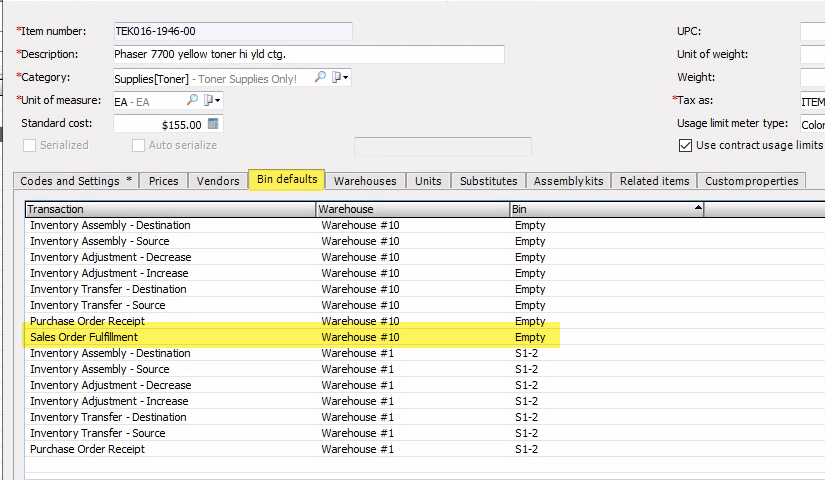Select the Bin defaults tab
The width and height of the screenshot is (825, 480).
(287, 179)
